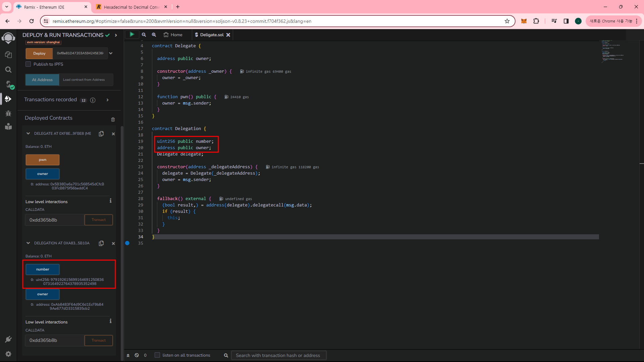Expand the Deploy constructor arguments chevron
The width and height of the screenshot is (644, 362).
(x=111, y=53)
